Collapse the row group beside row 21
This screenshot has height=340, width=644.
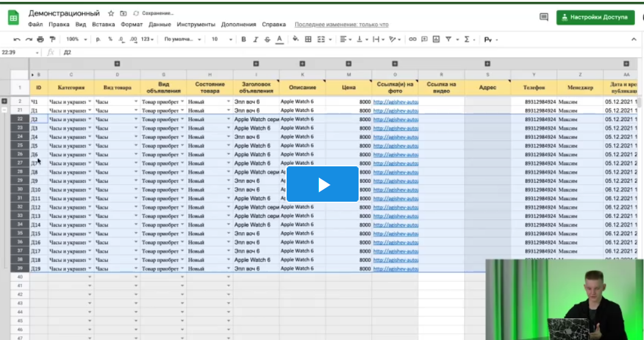[4, 110]
